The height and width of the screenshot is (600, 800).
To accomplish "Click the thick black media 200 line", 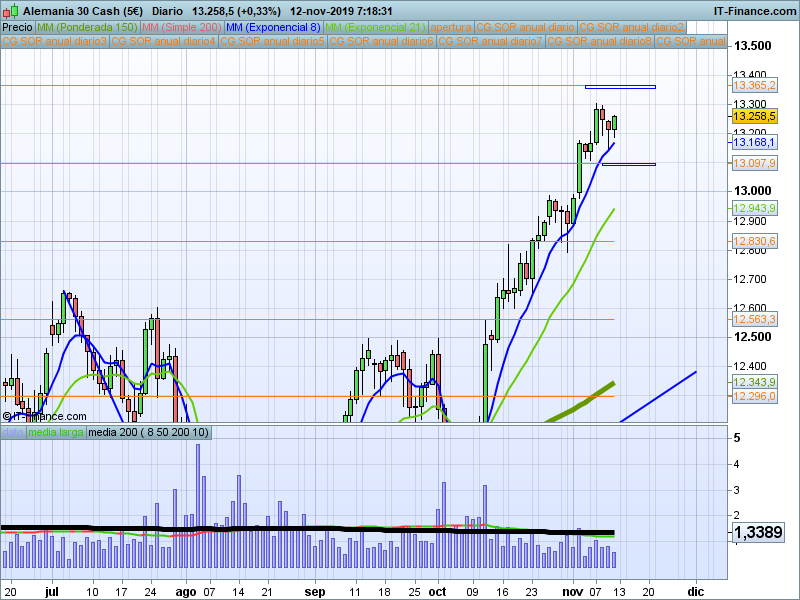I will click(x=306, y=529).
